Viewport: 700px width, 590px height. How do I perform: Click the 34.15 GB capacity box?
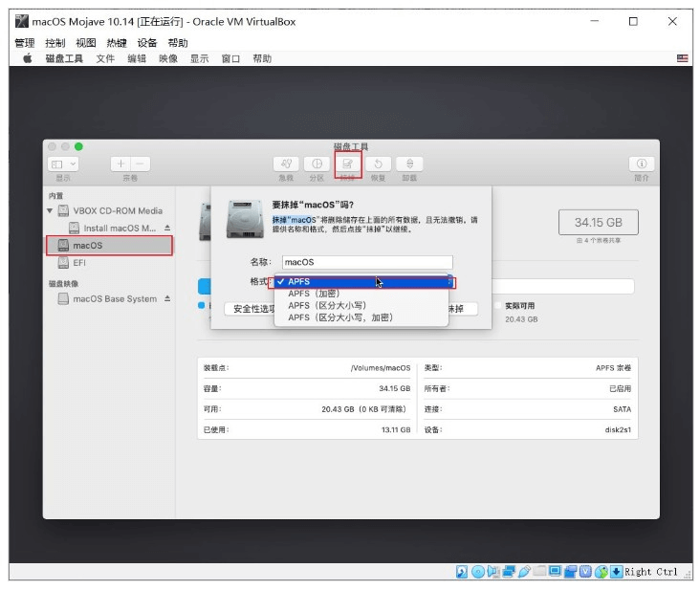(599, 222)
